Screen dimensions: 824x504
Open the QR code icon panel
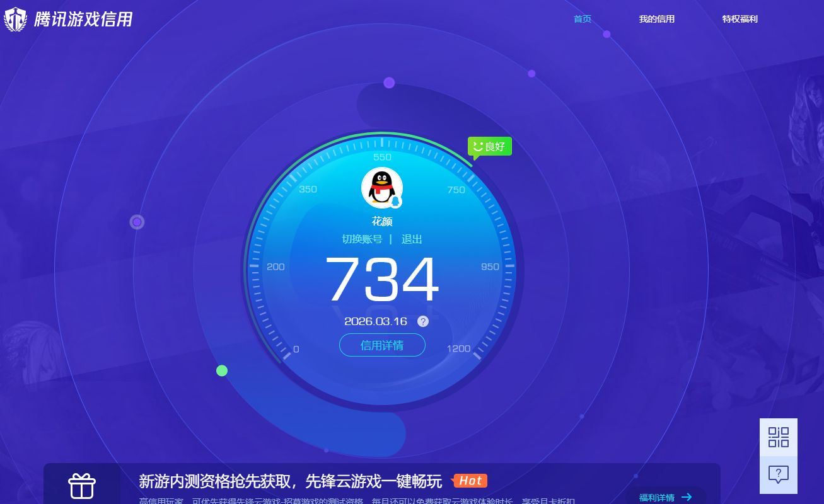(x=779, y=437)
